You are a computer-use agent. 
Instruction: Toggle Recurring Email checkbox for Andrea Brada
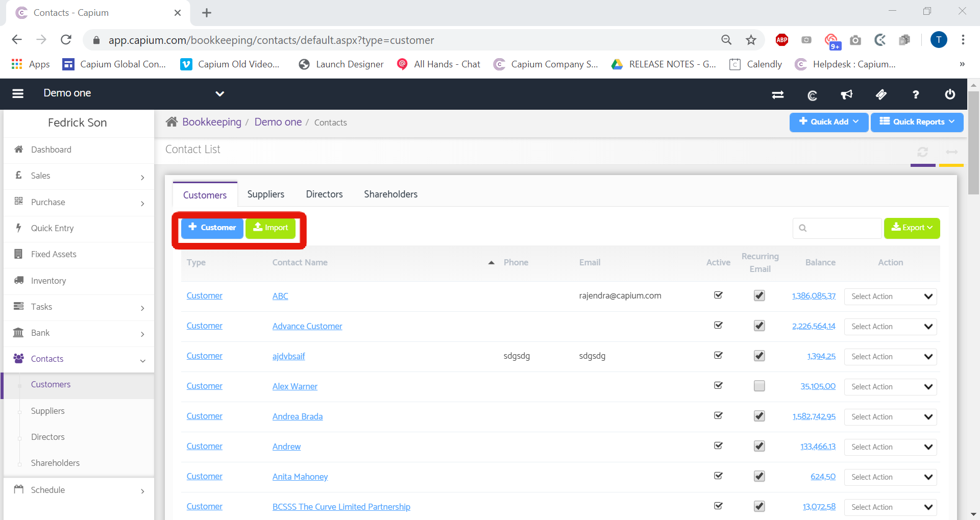759,416
